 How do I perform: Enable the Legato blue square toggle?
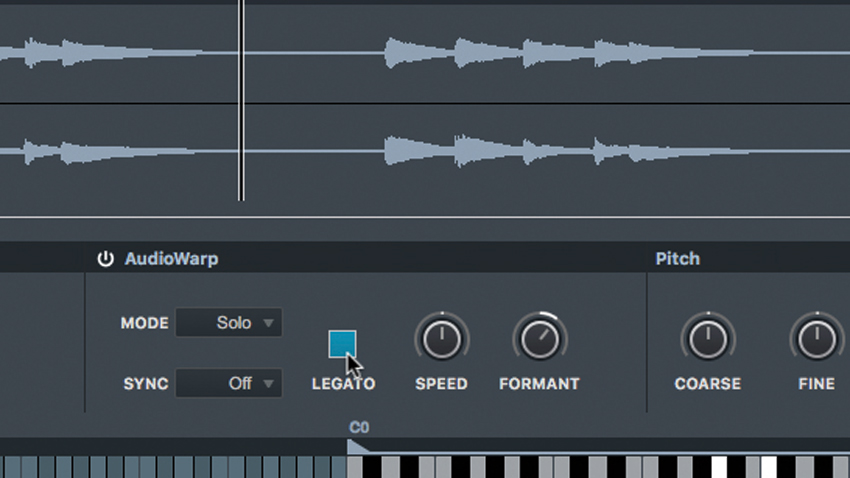tap(342, 344)
